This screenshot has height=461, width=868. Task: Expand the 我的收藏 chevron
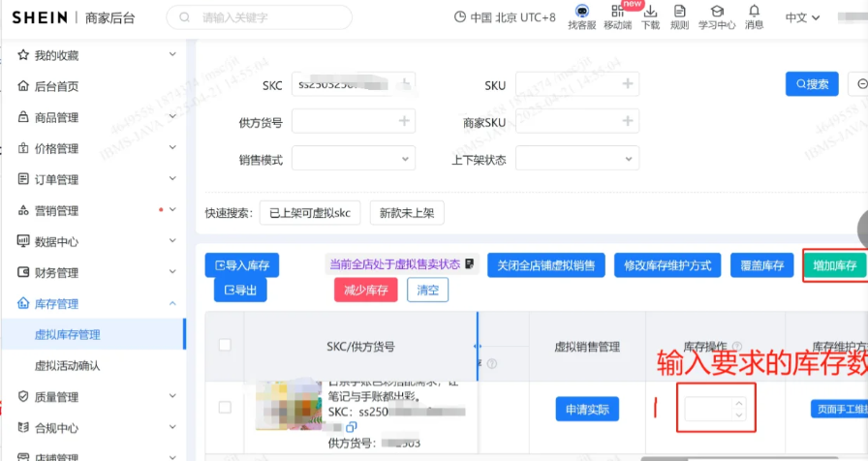pyautogui.click(x=172, y=54)
